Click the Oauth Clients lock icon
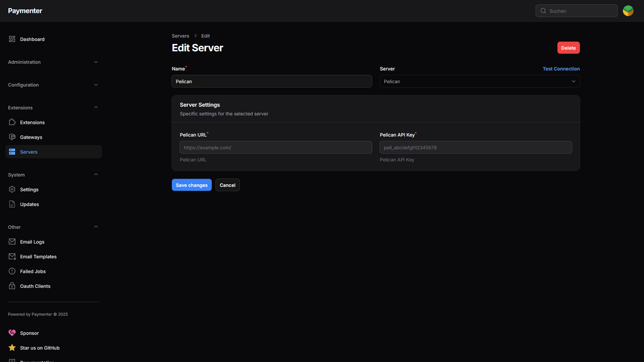 click(12, 286)
